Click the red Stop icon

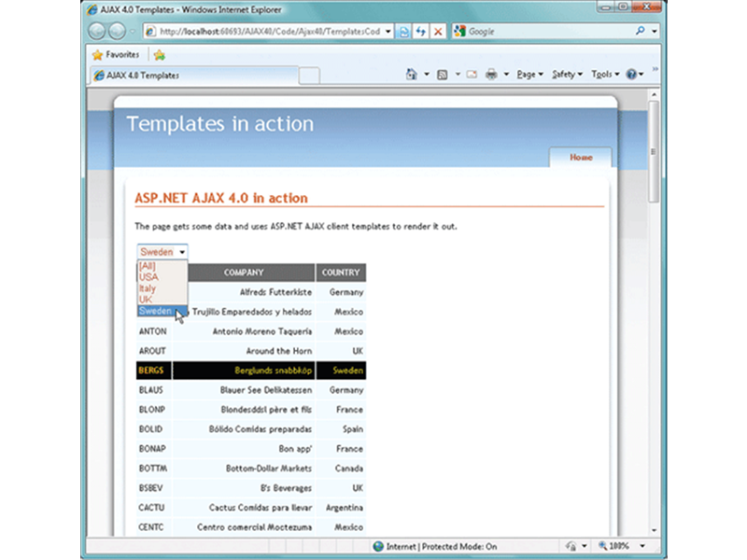[438, 32]
